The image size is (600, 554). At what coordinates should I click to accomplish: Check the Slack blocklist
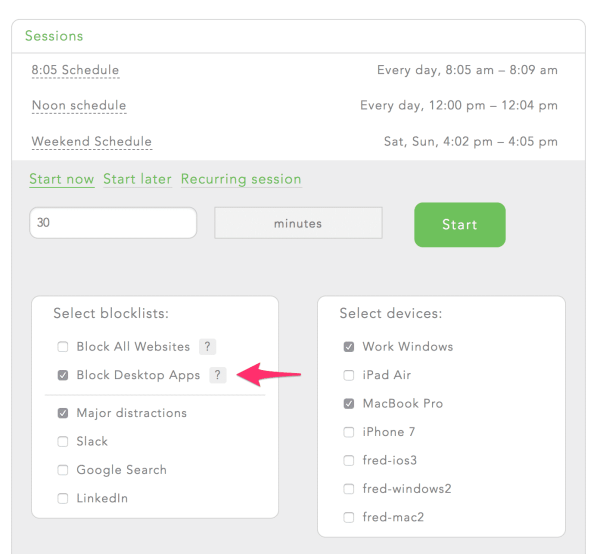click(63, 442)
